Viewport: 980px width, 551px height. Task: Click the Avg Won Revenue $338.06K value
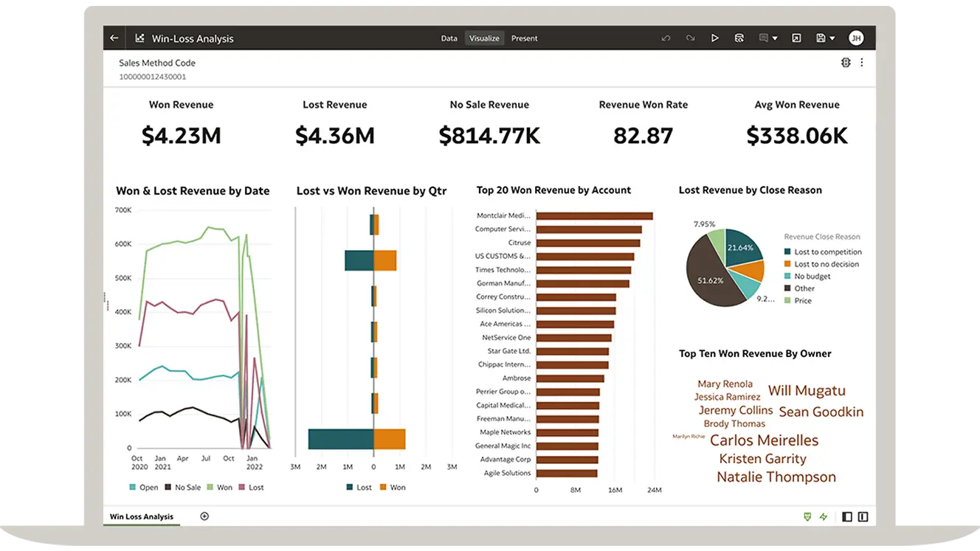click(x=797, y=136)
